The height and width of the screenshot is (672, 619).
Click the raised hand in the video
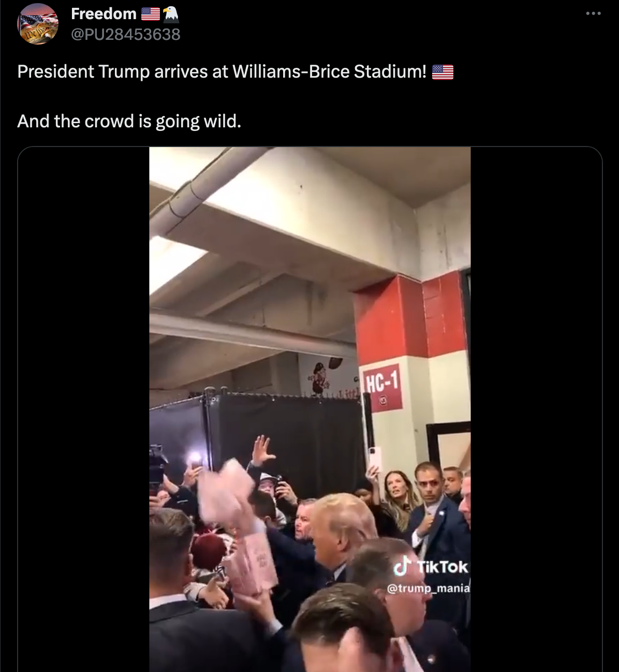point(262,449)
